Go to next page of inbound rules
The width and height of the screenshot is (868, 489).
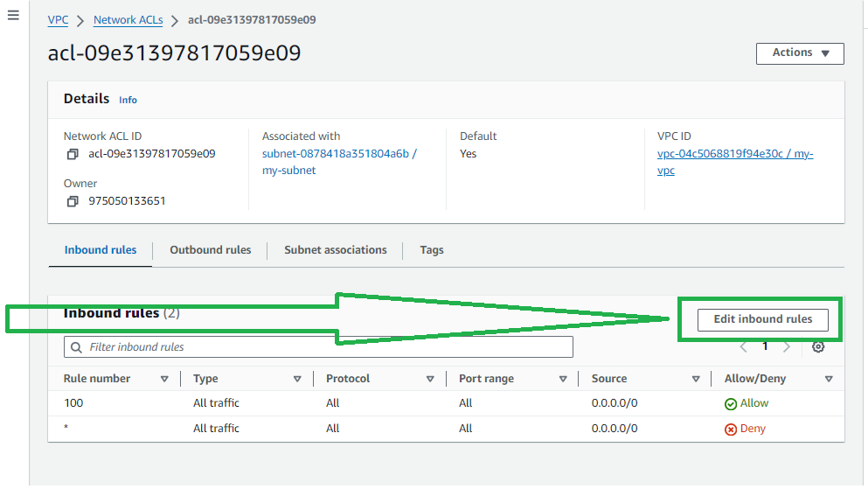787,347
